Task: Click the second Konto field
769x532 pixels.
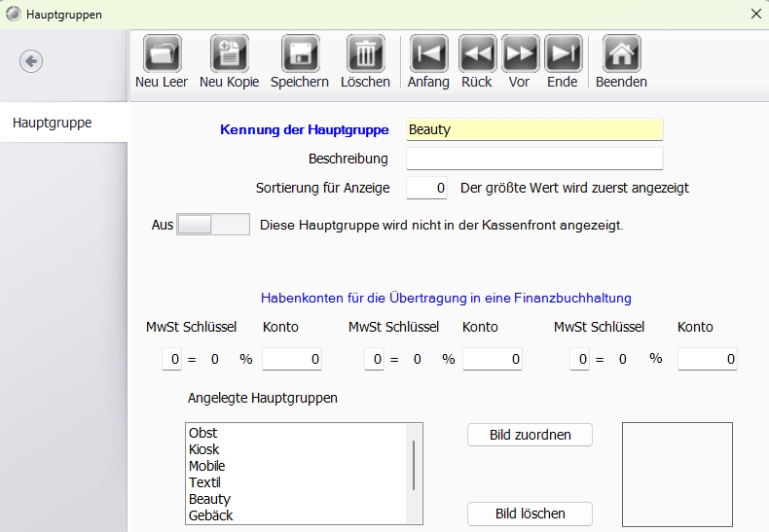Action: tap(493, 359)
